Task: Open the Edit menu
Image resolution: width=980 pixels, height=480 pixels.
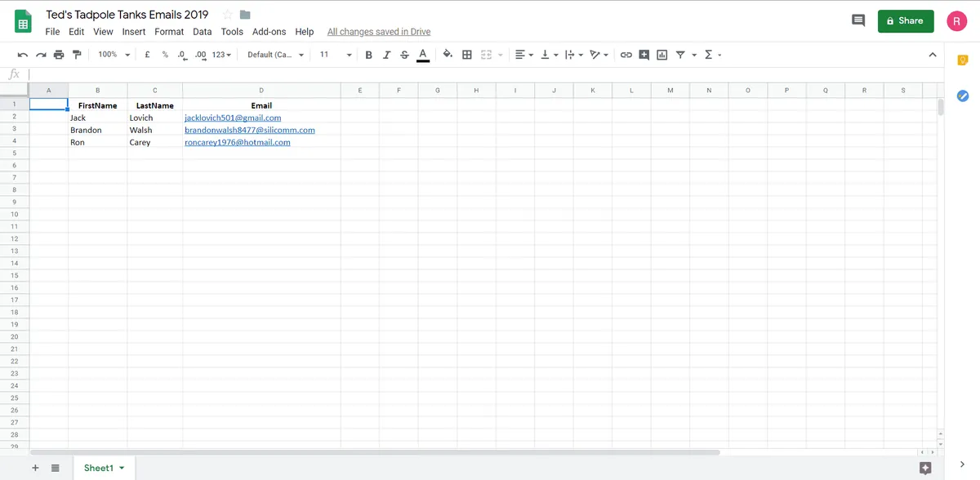Action: [77, 32]
